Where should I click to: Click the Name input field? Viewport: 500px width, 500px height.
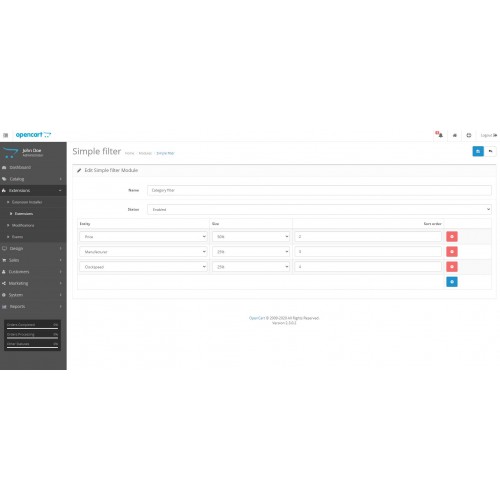(319, 190)
